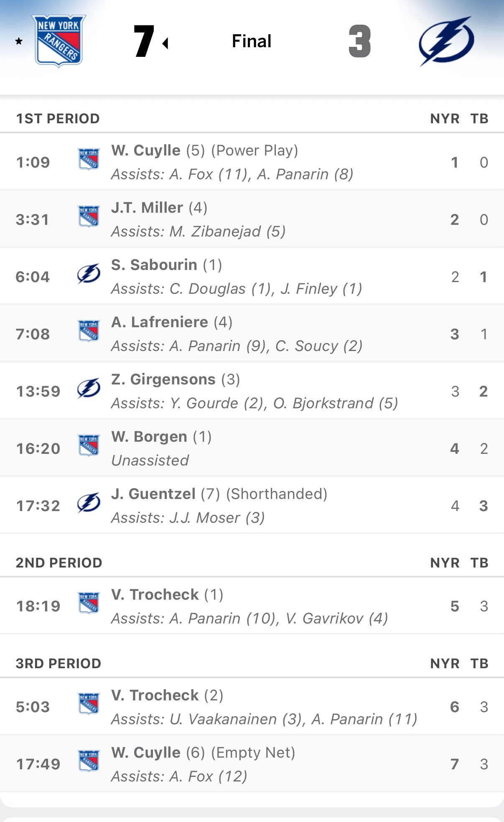
Task: Select S. Sabourin goal scorer name
Action: tap(154, 265)
